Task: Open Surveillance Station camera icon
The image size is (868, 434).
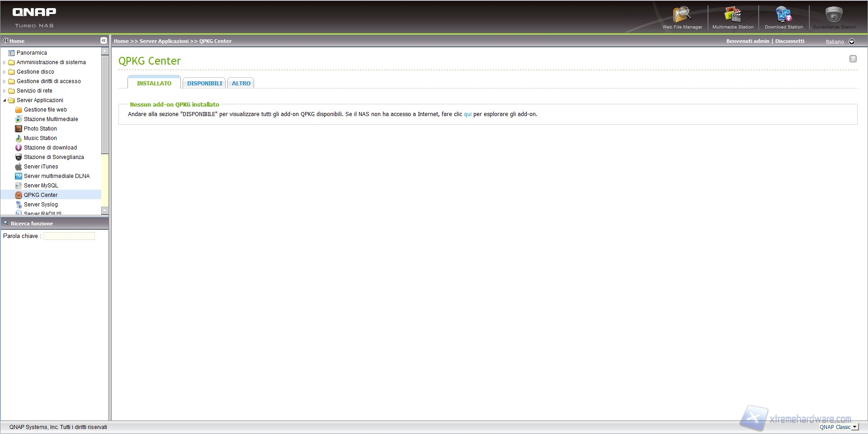Action: point(834,16)
